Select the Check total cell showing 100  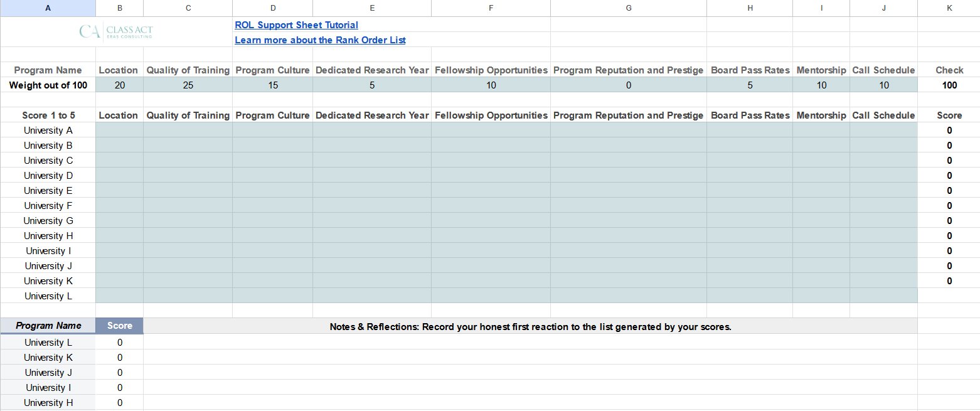949,85
